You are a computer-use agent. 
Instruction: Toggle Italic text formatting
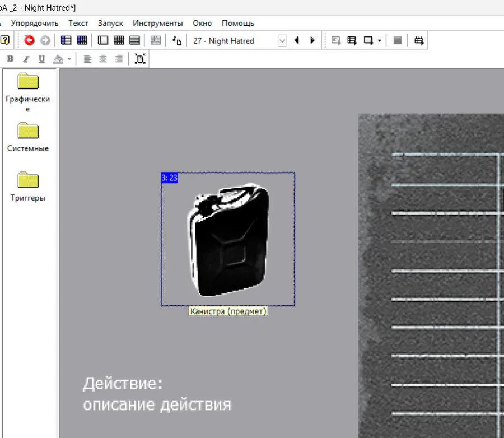(x=26, y=59)
